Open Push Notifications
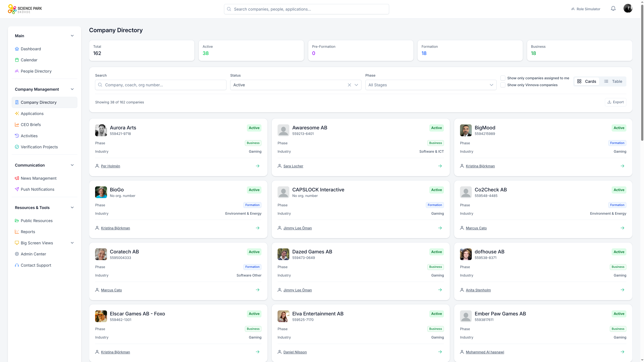 pos(44,189)
